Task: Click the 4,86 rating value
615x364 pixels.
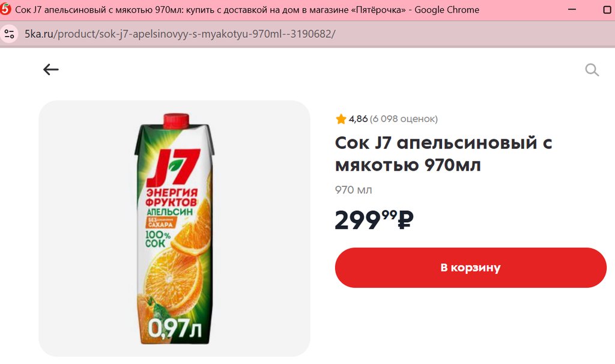Action: (x=358, y=119)
